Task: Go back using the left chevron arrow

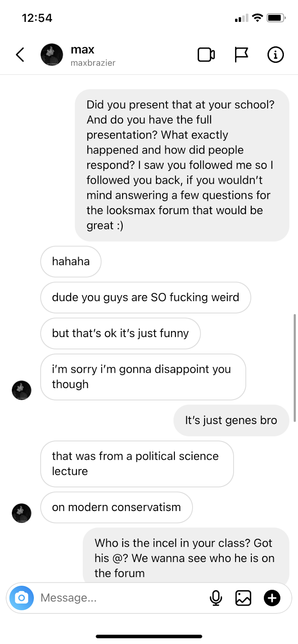Action: (x=20, y=55)
